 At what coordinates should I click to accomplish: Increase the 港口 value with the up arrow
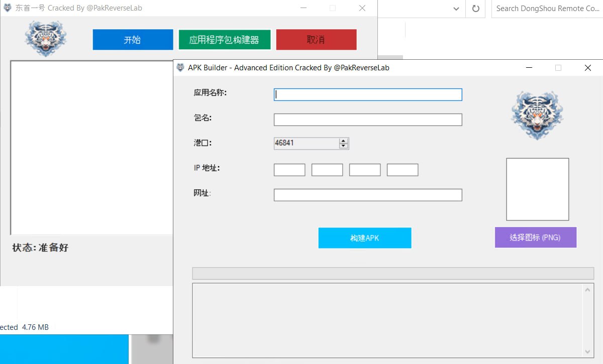[x=344, y=141]
